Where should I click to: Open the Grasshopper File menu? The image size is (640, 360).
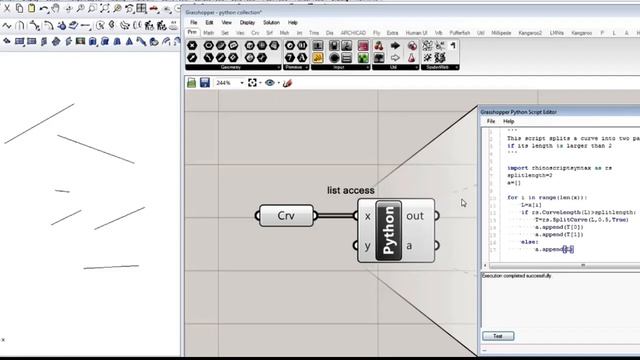[x=193, y=22]
